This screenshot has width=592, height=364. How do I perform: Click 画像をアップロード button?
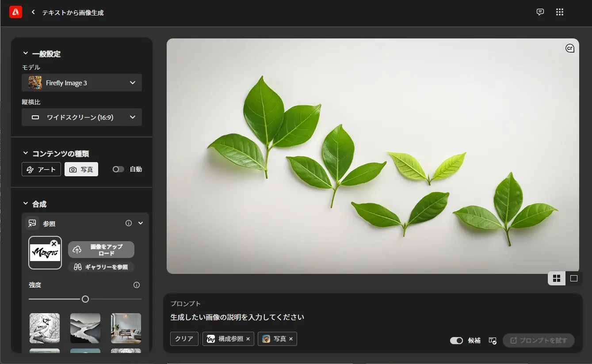101,250
